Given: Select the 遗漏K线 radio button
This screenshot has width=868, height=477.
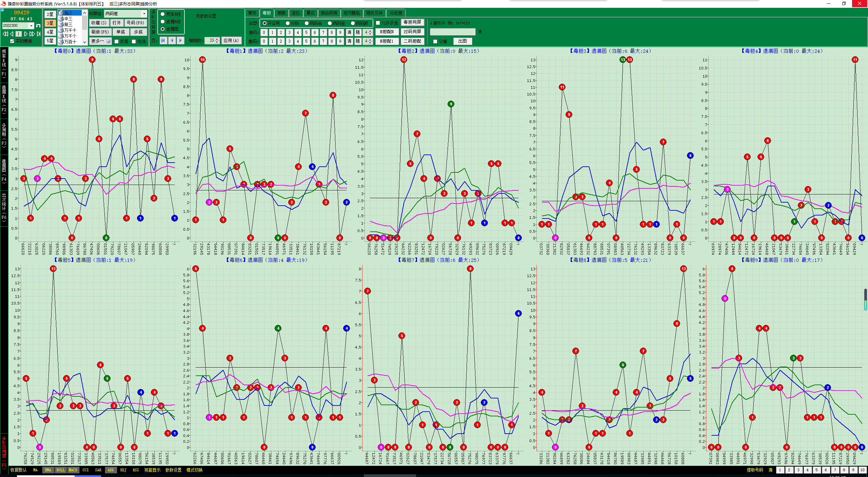Looking at the screenshot, I should pos(163,22).
